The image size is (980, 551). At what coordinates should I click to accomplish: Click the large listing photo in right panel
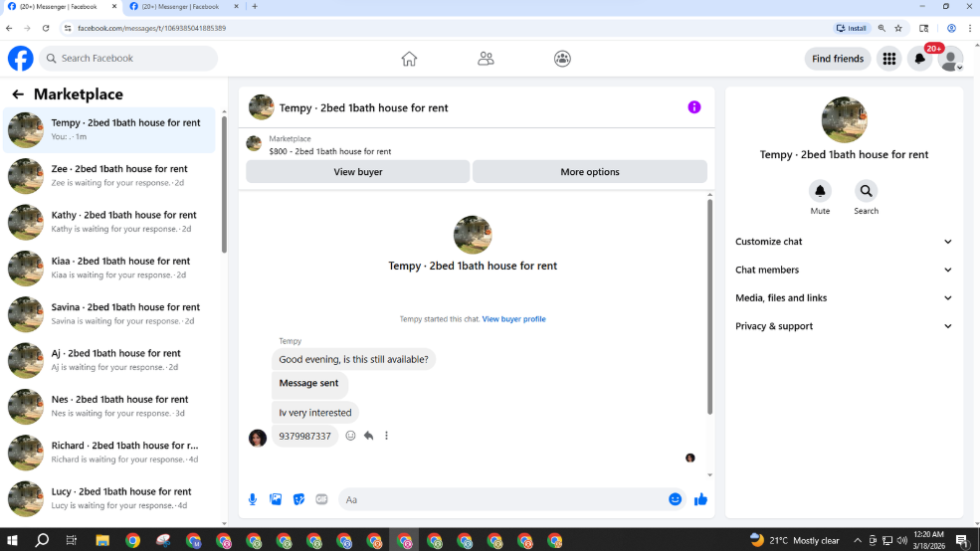[844, 120]
